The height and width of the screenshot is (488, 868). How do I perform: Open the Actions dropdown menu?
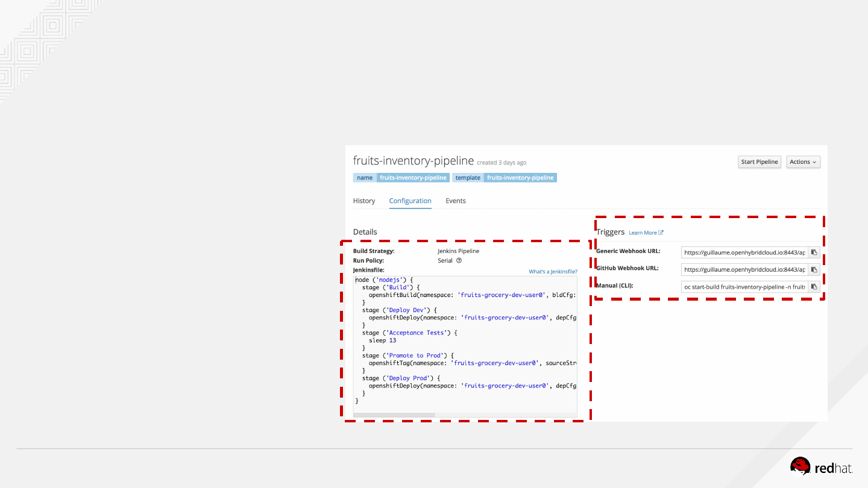pos(804,162)
